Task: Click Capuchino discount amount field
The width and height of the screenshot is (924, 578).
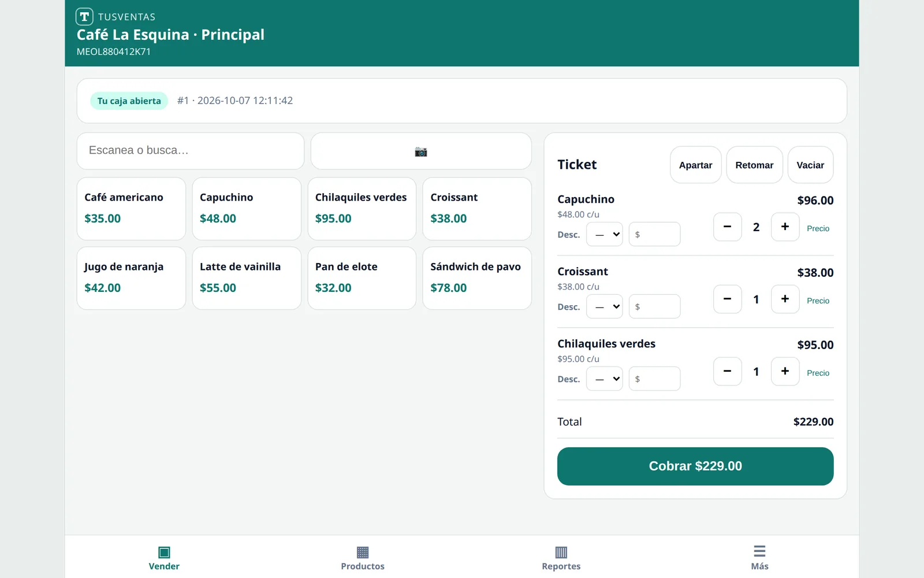Action: click(654, 234)
